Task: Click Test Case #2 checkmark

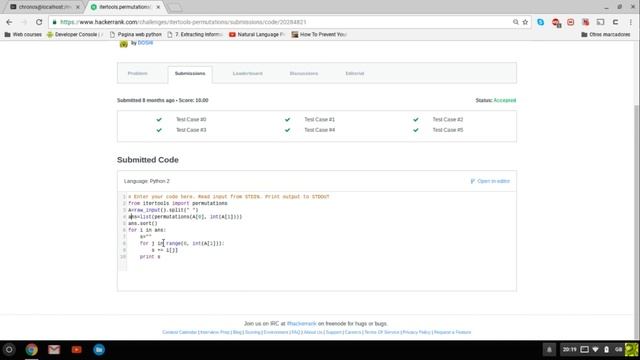Action: [416, 120]
